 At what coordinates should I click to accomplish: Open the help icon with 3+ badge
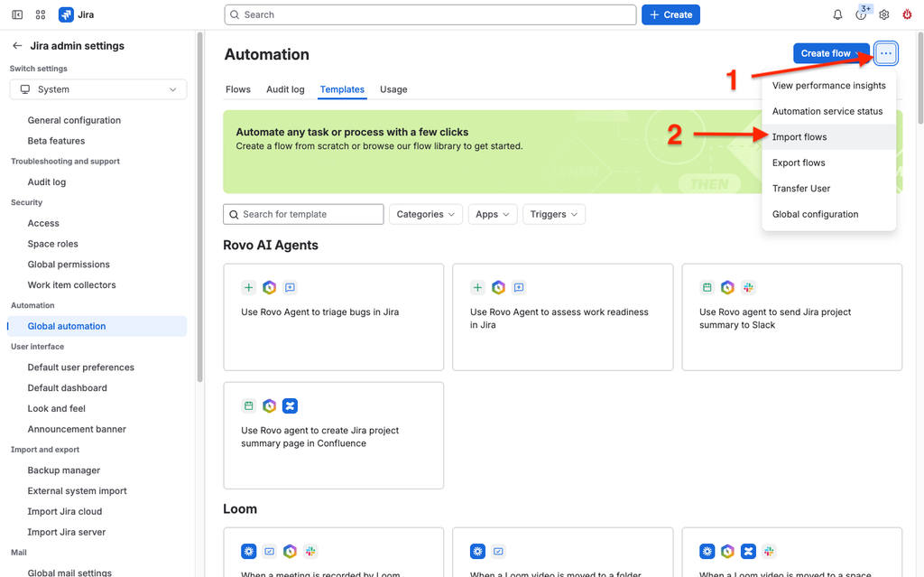[x=861, y=14]
